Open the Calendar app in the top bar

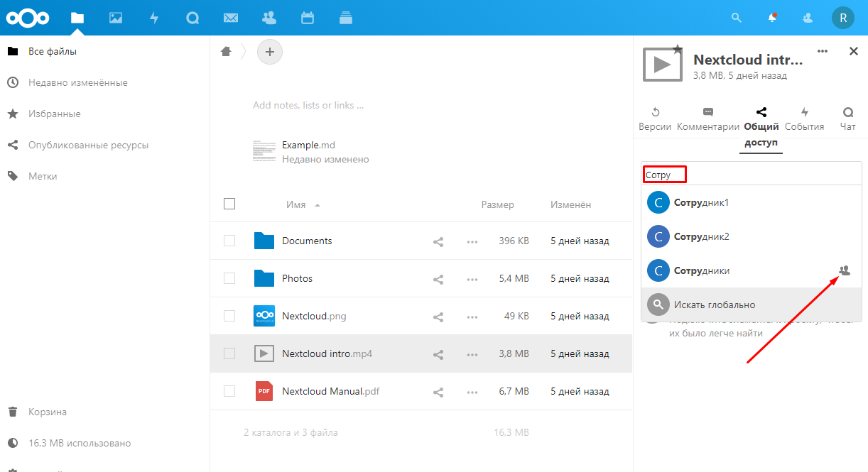pos(308,18)
